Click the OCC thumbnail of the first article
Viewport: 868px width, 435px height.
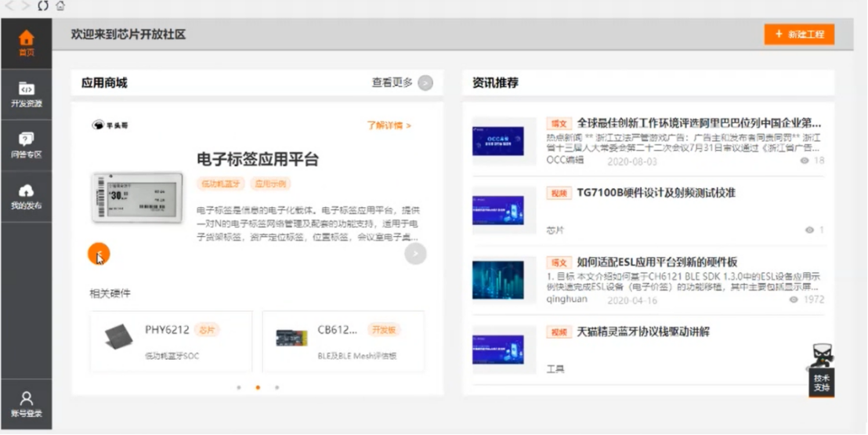pyautogui.click(x=497, y=141)
